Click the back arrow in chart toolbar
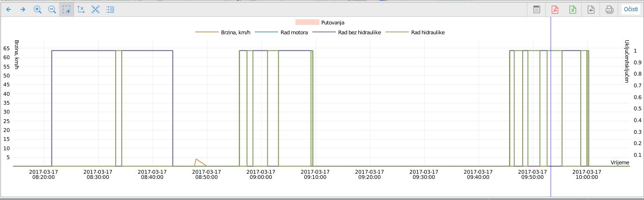644x200 pixels. pyautogui.click(x=8, y=9)
